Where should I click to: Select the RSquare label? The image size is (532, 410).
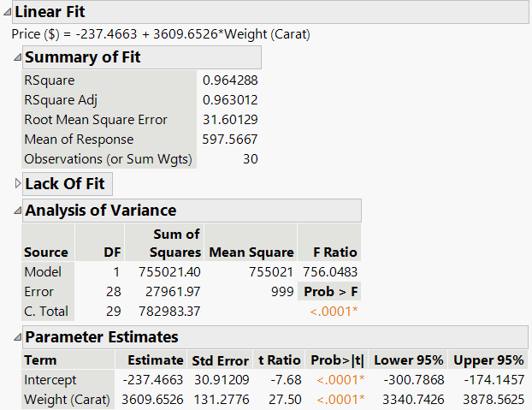click(x=50, y=80)
